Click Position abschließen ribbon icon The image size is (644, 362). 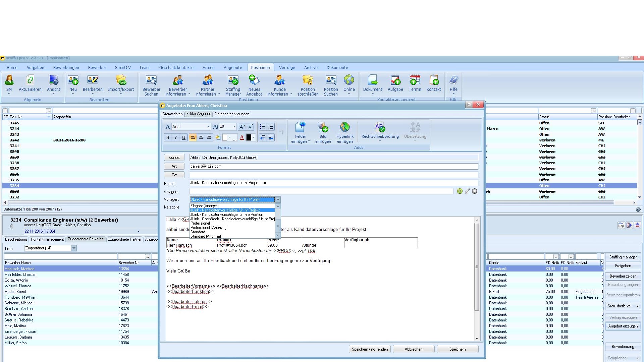(308, 85)
